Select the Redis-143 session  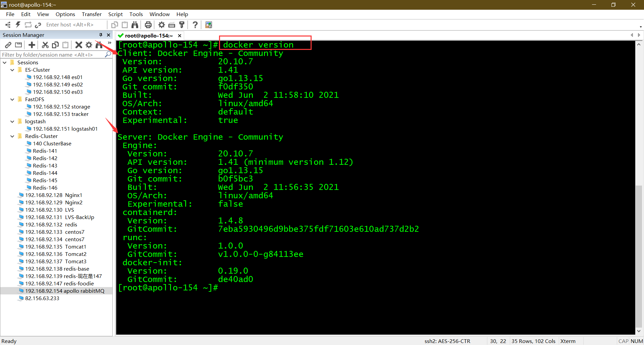click(45, 166)
